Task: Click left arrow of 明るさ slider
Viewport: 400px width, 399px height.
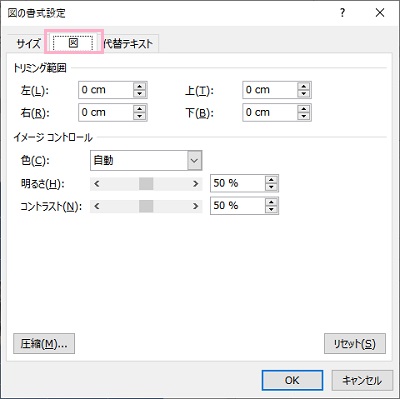Action: 97,184
